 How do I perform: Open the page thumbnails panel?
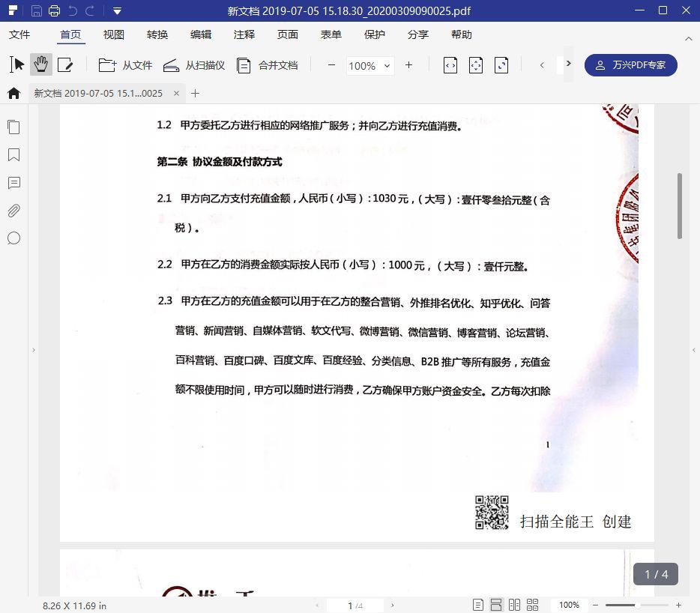[13, 127]
